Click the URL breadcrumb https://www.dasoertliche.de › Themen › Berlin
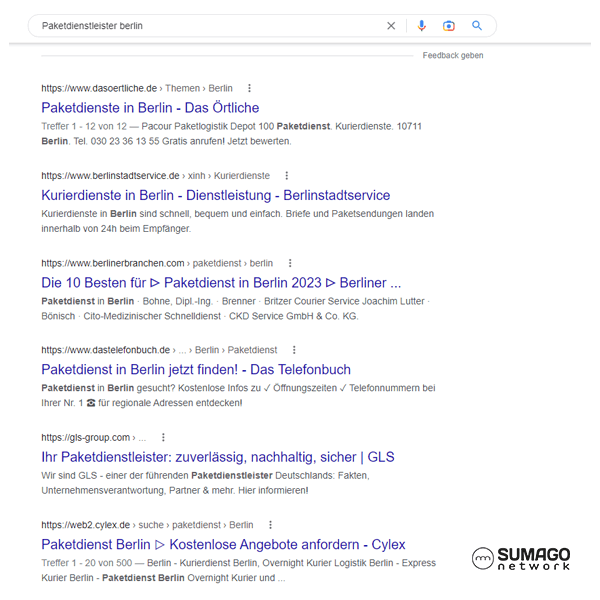 137,88
